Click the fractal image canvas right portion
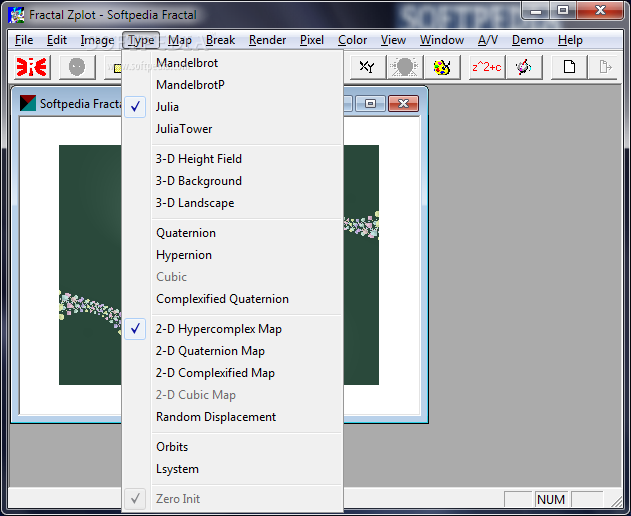 (361, 264)
